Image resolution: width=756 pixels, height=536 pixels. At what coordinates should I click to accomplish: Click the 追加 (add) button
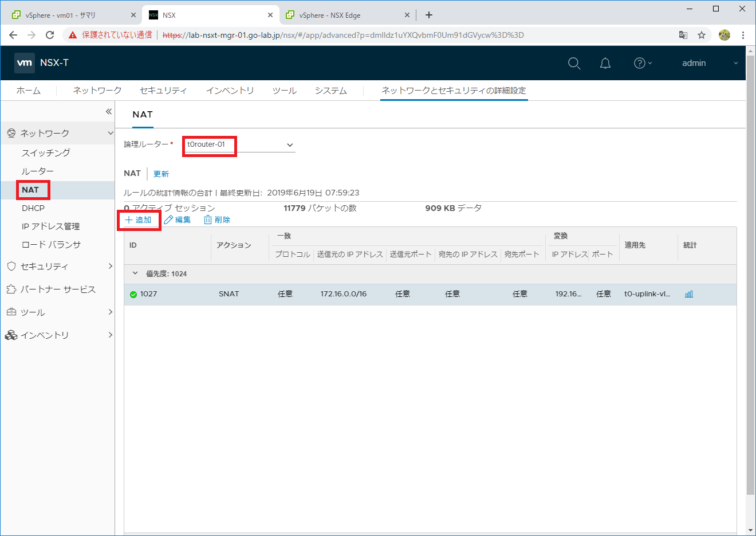click(x=139, y=220)
